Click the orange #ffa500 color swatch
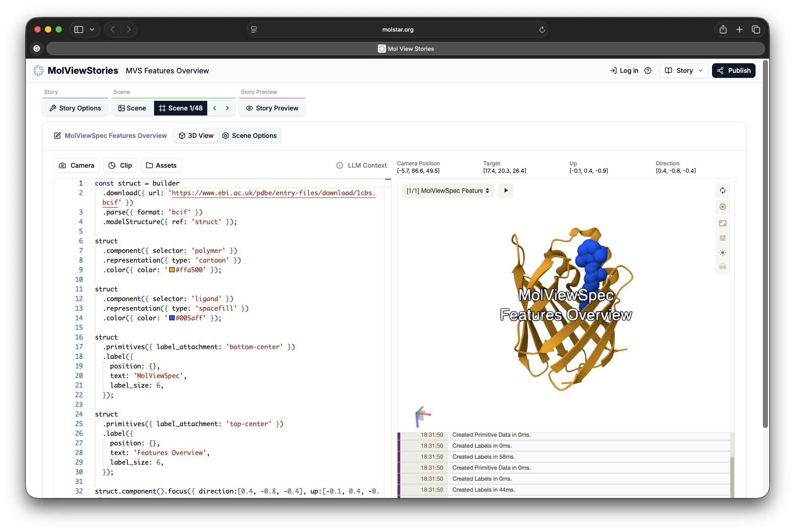 [172, 270]
